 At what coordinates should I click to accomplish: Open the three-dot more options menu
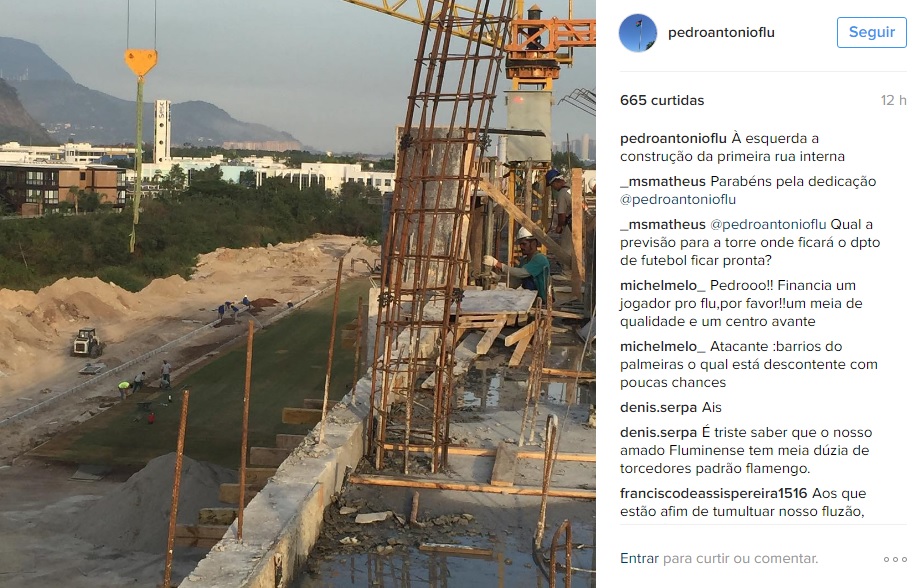(895, 559)
